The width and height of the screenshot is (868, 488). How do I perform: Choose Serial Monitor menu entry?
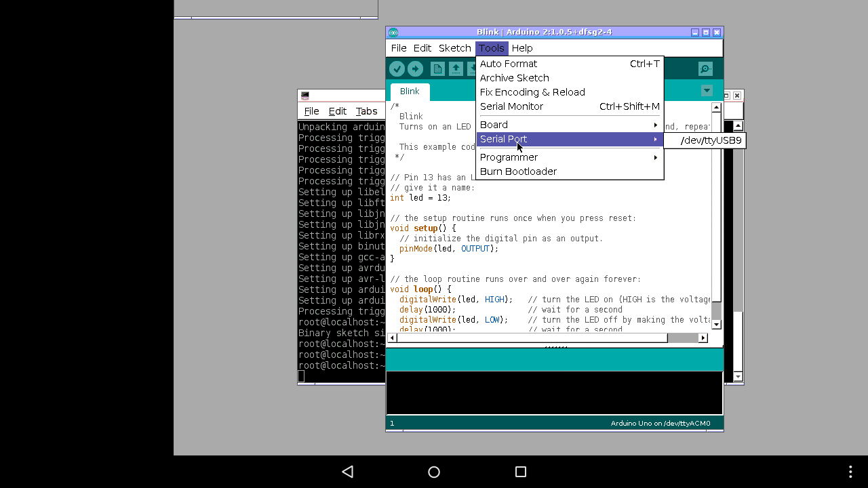pyautogui.click(x=570, y=106)
